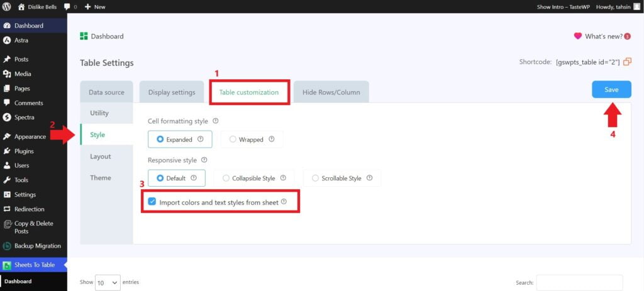The image size is (644, 291).
Task: Click the Pages icon in sidebar
Action: coord(6,88)
